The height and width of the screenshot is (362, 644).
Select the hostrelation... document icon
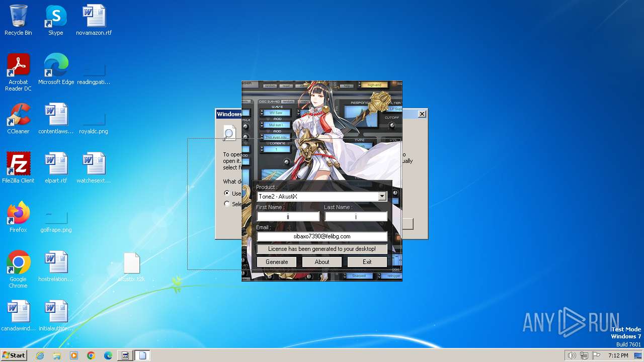tap(56, 266)
